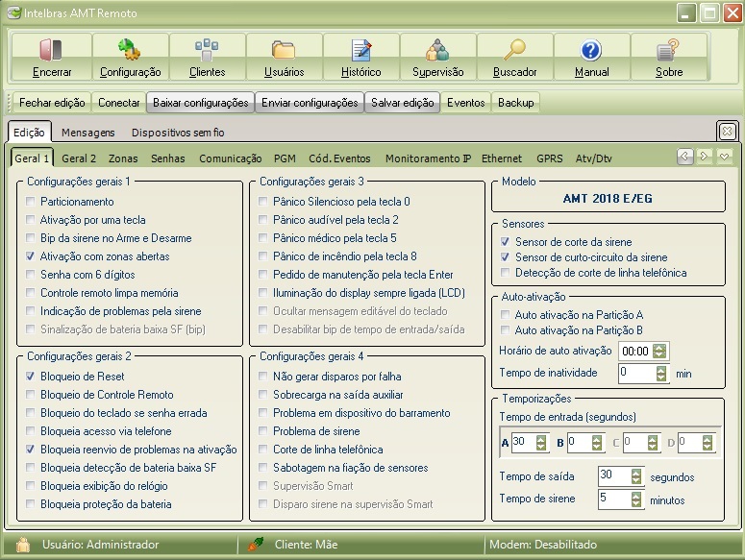
Task: Open the Mensagens tab
Action: point(87,133)
